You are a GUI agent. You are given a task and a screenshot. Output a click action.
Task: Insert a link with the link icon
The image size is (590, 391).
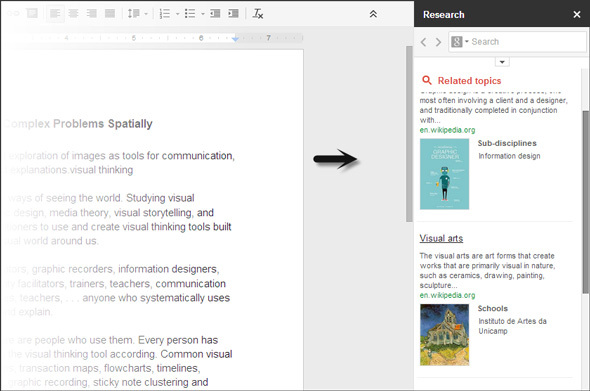(14, 14)
